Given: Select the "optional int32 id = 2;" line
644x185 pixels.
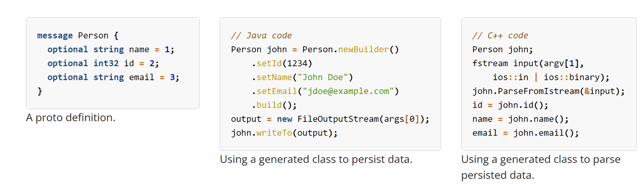Looking at the screenshot, I should (103, 63).
